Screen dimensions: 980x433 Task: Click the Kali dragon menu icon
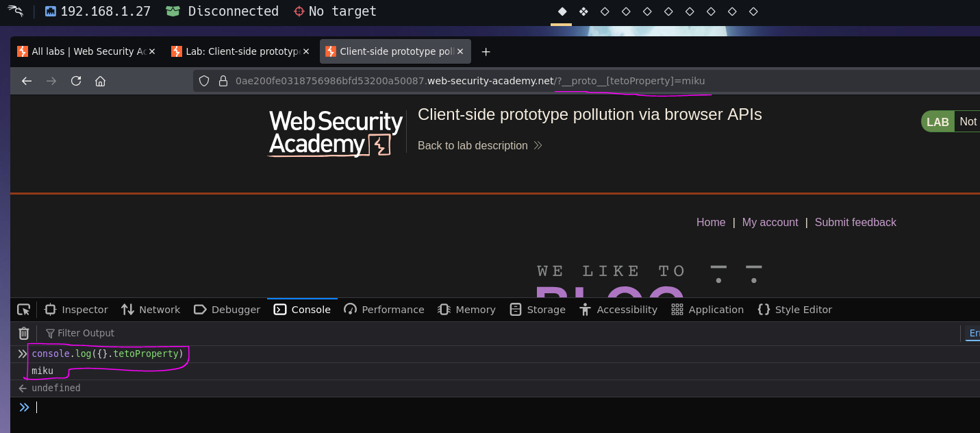pos(15,11)
